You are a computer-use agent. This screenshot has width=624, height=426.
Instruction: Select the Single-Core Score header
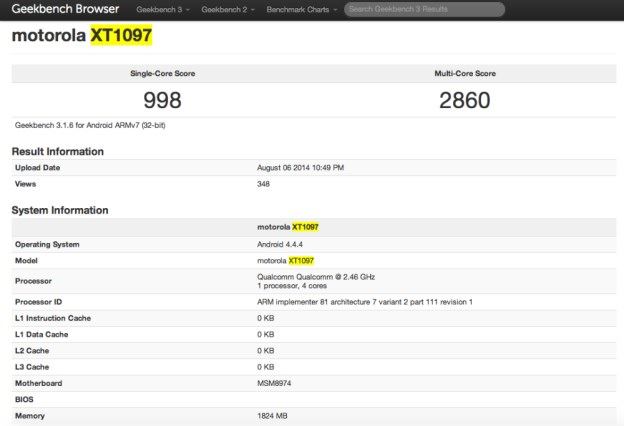pyautogui.click(x=163, y=73)
